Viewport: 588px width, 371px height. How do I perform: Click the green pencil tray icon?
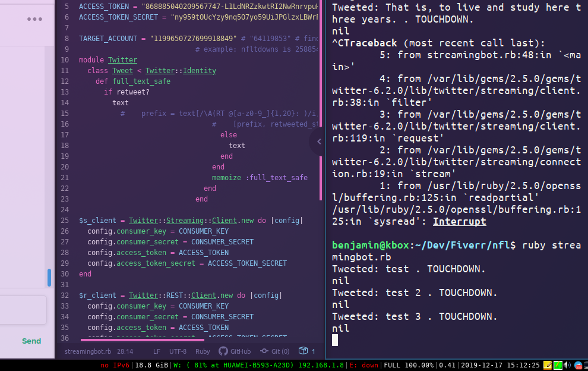click(x=558, y=365)
